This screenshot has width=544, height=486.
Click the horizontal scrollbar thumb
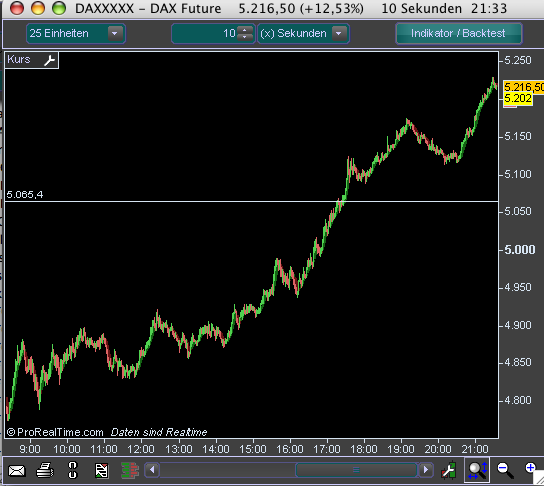(356, 470)
